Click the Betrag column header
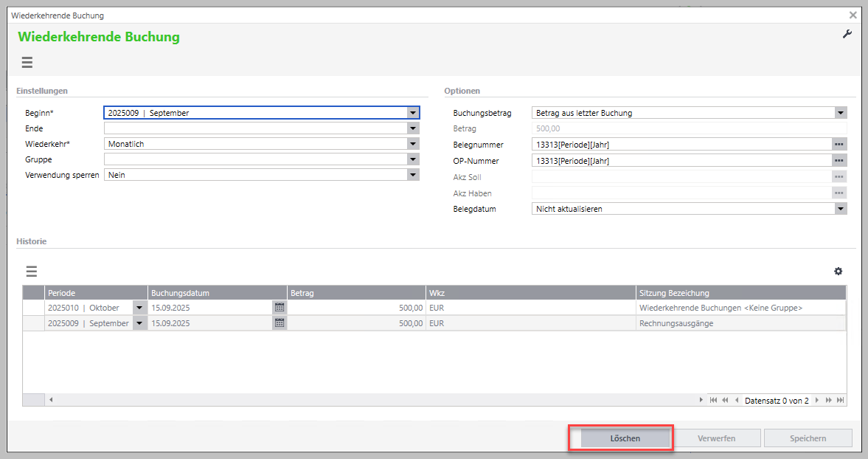Viewport: 868px width, 459px height. (356, 293)
